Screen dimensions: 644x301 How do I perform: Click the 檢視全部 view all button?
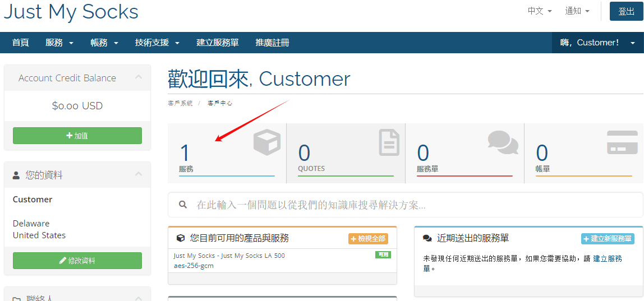click(368, 239)
